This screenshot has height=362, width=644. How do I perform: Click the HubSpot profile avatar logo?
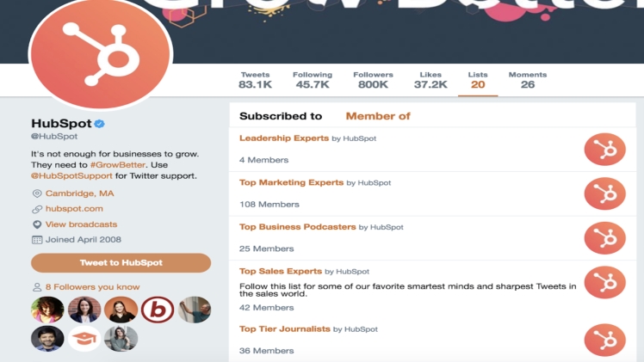(x=101, y=53)
